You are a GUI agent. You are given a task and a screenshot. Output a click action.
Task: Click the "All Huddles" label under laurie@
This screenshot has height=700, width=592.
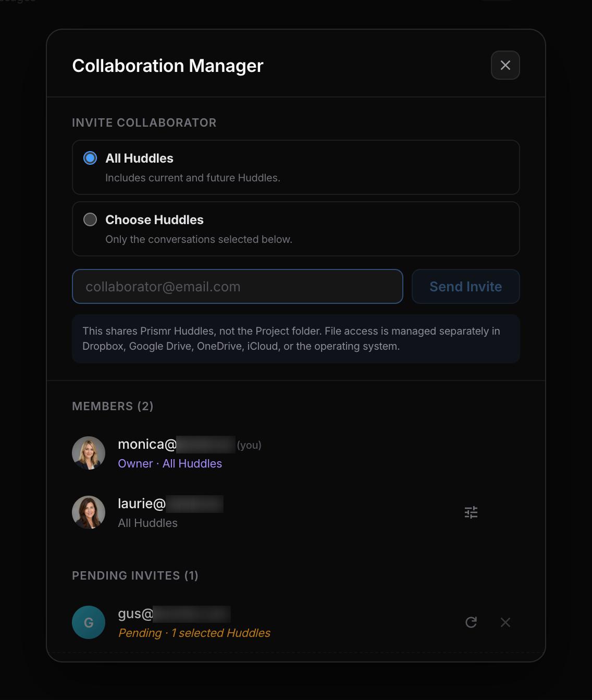[147, 523]
